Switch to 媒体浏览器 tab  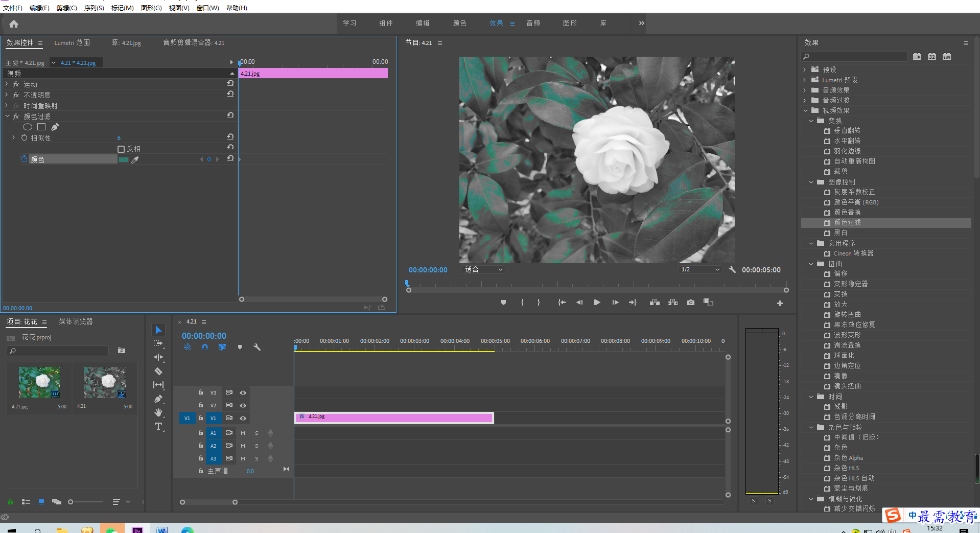[x=76, y=321]
